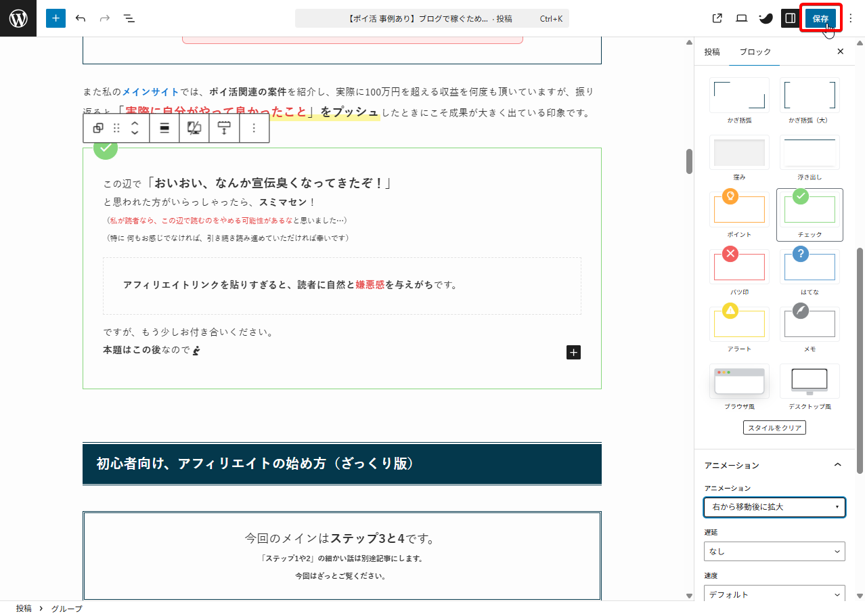Image resolution: width=865 pixels, height=616 pixels.
Task: Open the block inserter plus button
Action: click(56, 18)
